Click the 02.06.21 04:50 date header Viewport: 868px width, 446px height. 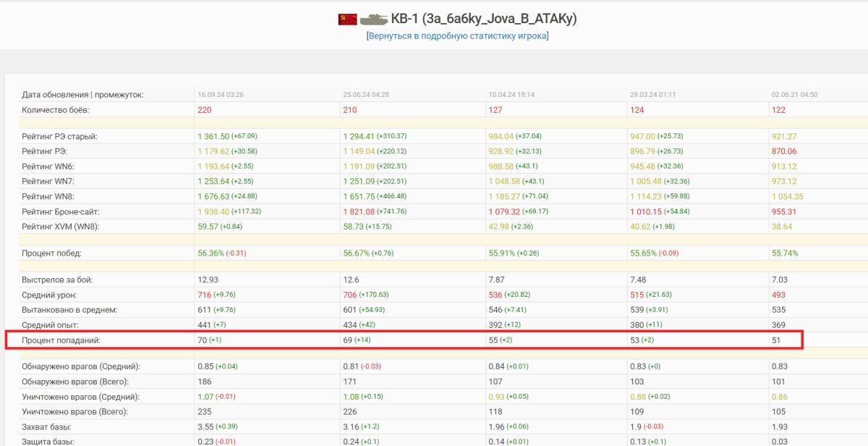(x=794, y=95)
